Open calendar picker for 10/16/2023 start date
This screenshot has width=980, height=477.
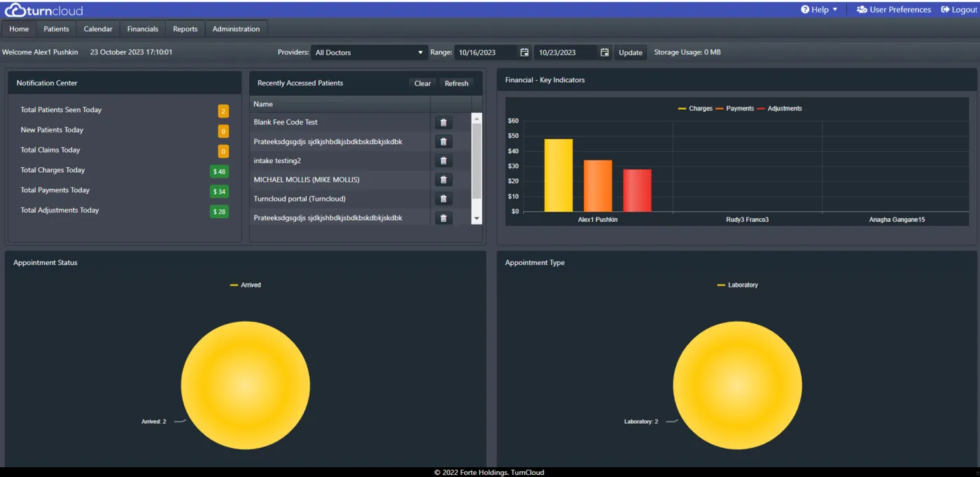point(524,52)
